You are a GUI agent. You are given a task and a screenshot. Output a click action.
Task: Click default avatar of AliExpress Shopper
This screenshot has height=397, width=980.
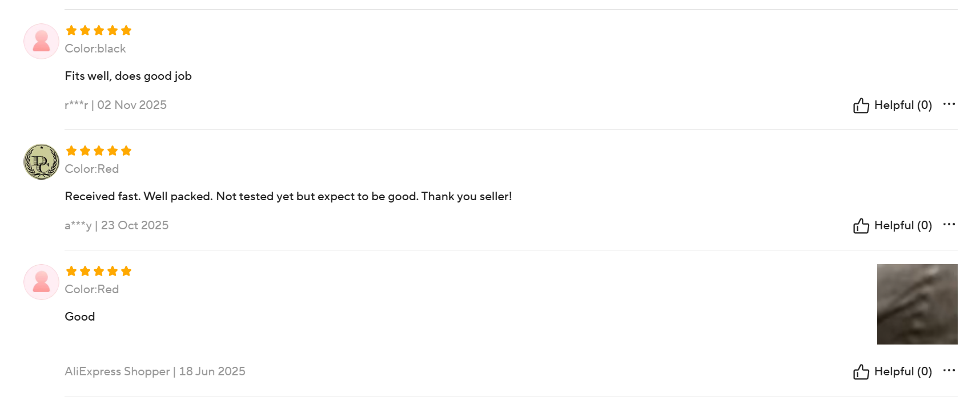[41, 282]
